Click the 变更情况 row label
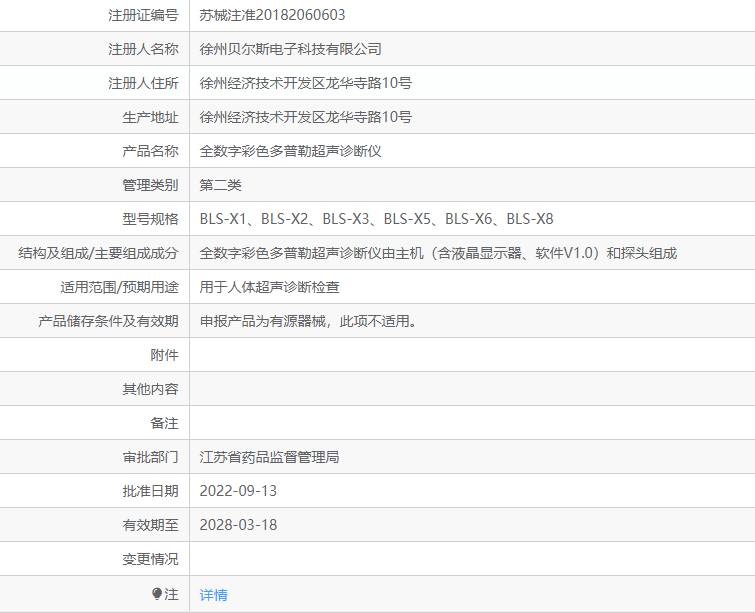The image size is (755, 613). pos(150,559)
